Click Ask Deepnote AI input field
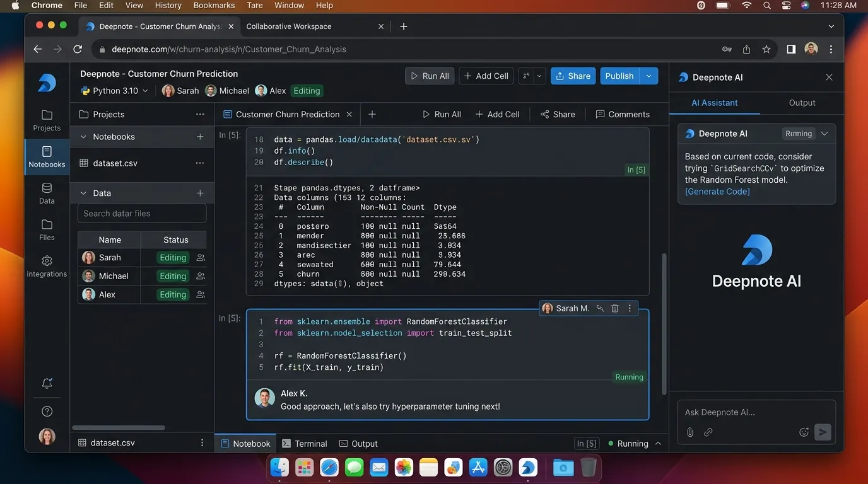Image resolution: width=868 pixels, height=484 pixels. [756, 412]
